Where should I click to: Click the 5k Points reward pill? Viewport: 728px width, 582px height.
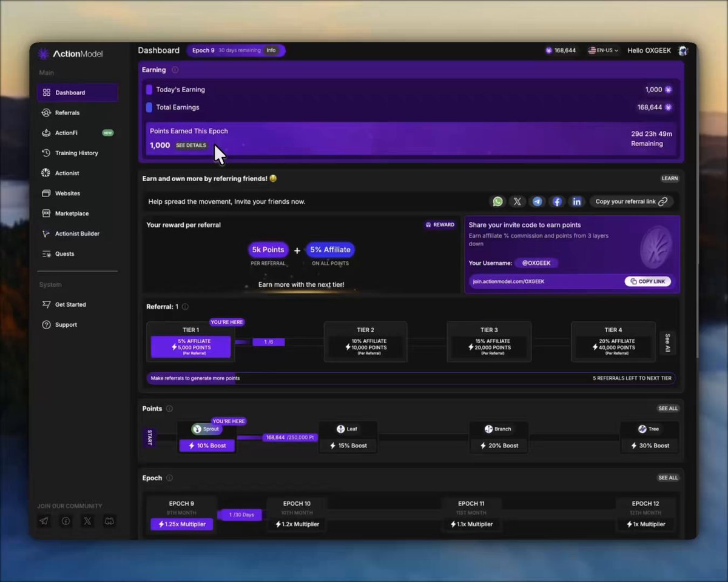268,250
